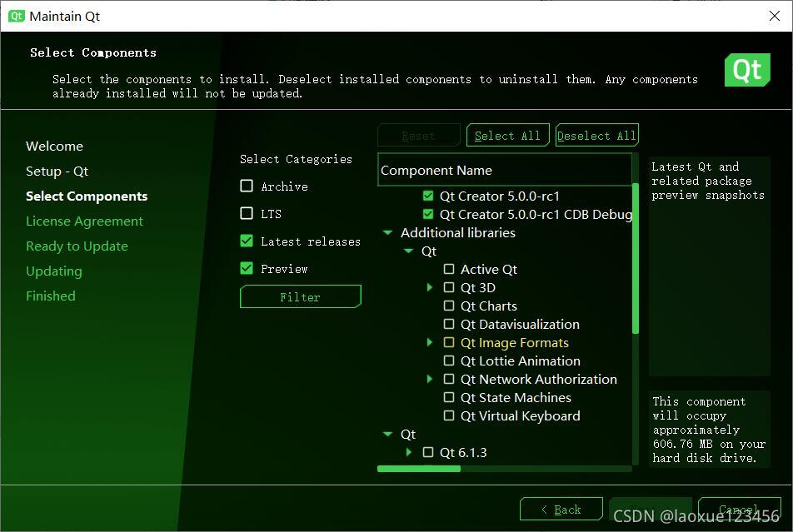Image resolution: width=793 pixels, height=532 pixels.
Task: Check the Qt State Machines checkbox
Action: coord(449,397)
